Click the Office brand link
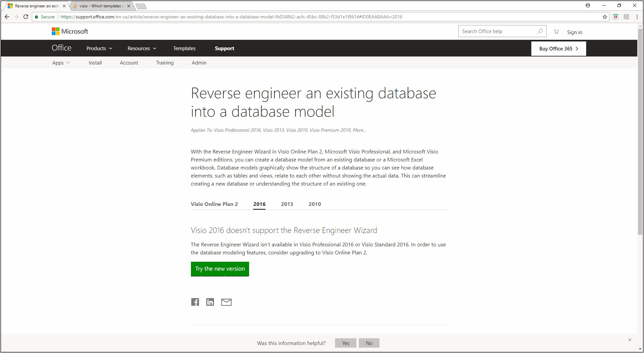 [x=62, y=48]
